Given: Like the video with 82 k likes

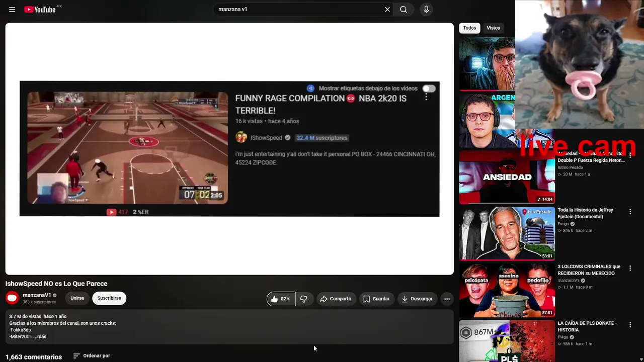Looking at the screenshot, I should [281, 299].
